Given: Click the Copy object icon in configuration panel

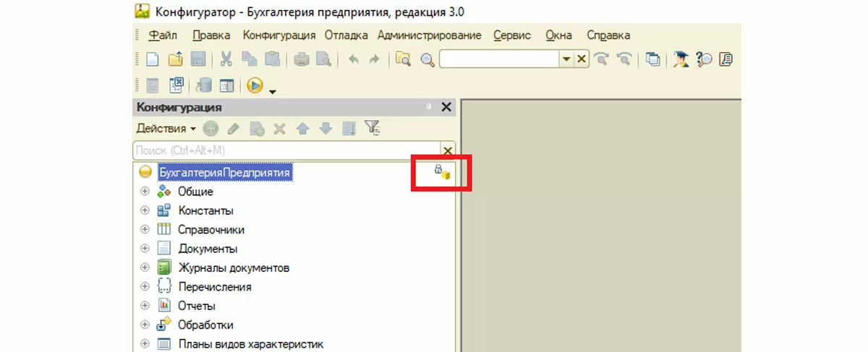Looking at the screenshot, I should click(257, 129).
